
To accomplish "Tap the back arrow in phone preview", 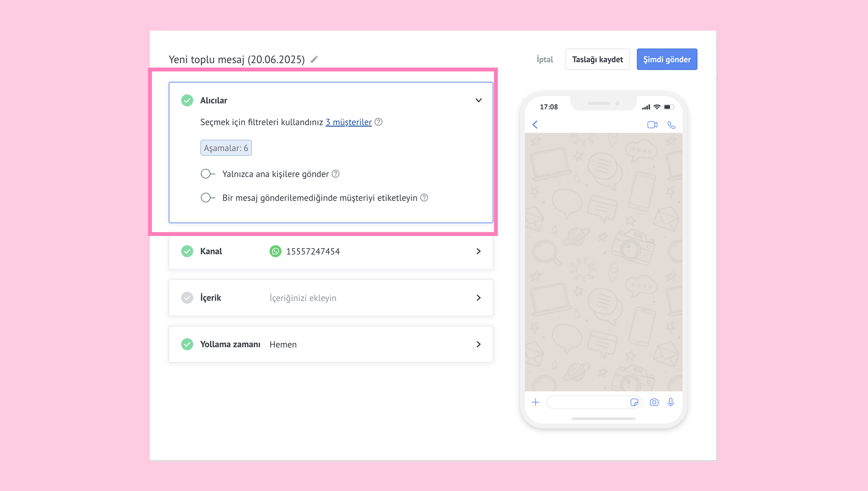I will [x=535, y=124].
